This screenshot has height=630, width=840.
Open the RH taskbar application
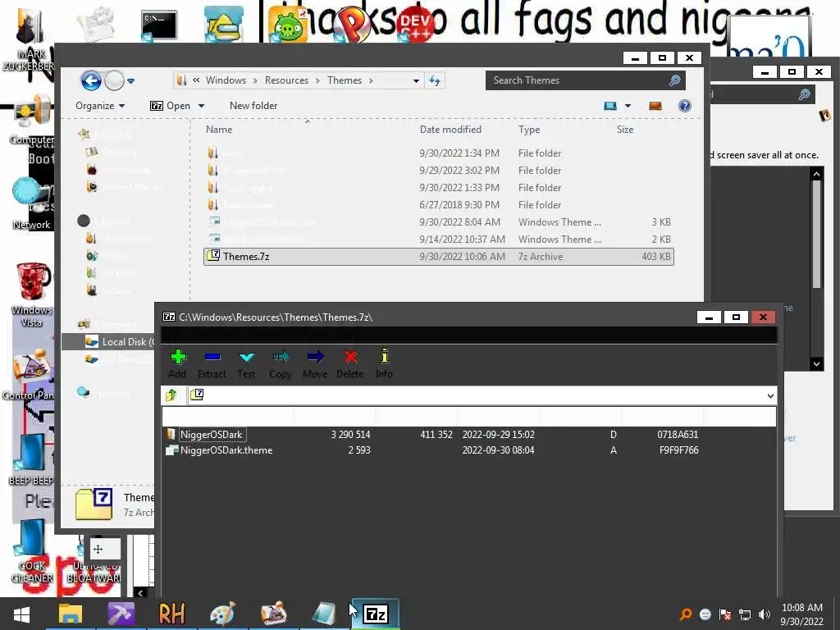[x=172, y=614]
